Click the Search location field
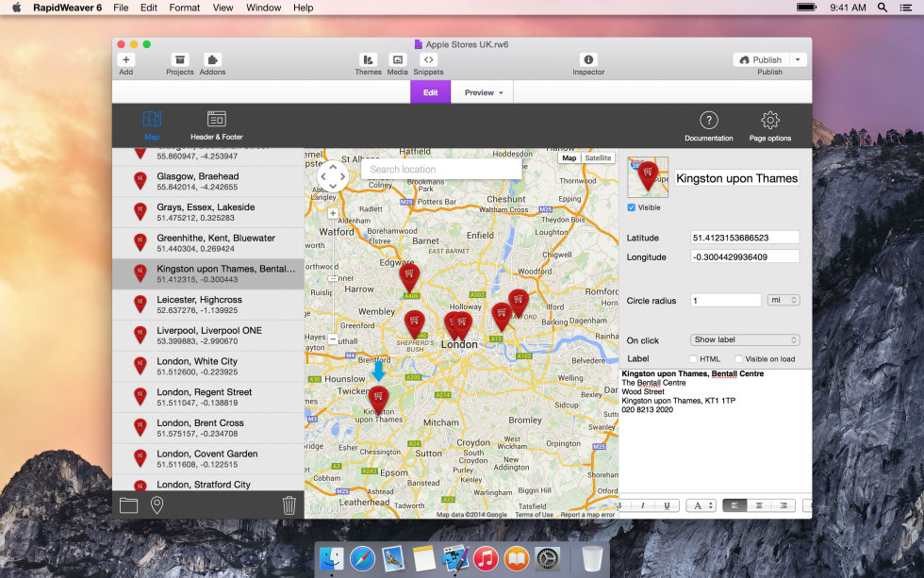Viewport: 924px width, 578px height. (441, 169)
